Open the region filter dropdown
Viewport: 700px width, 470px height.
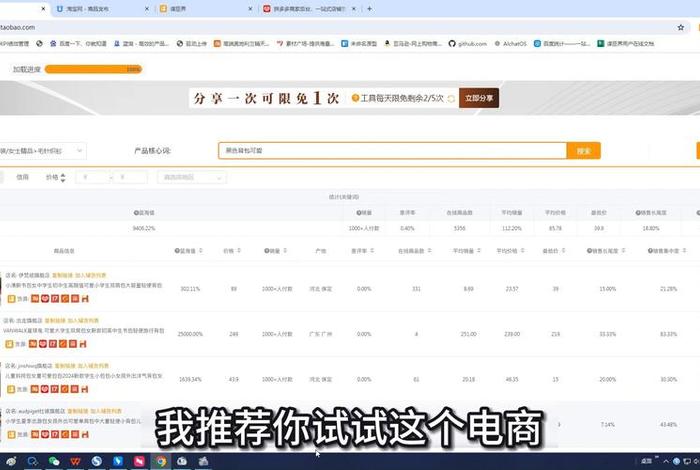click(x=192, y=177)
